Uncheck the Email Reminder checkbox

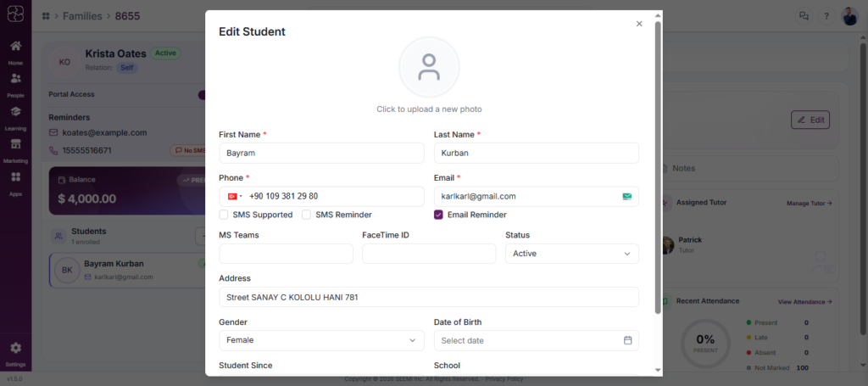tap(438, 215)
